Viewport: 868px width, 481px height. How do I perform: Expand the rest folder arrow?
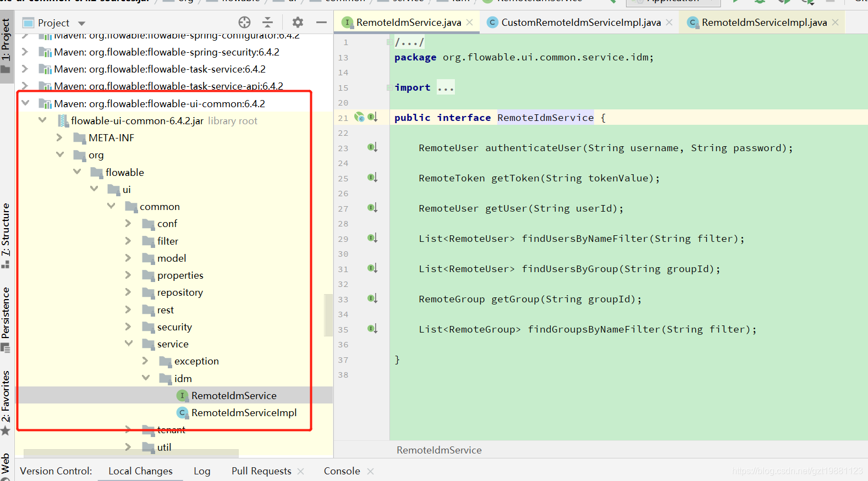tap(128, 309)
